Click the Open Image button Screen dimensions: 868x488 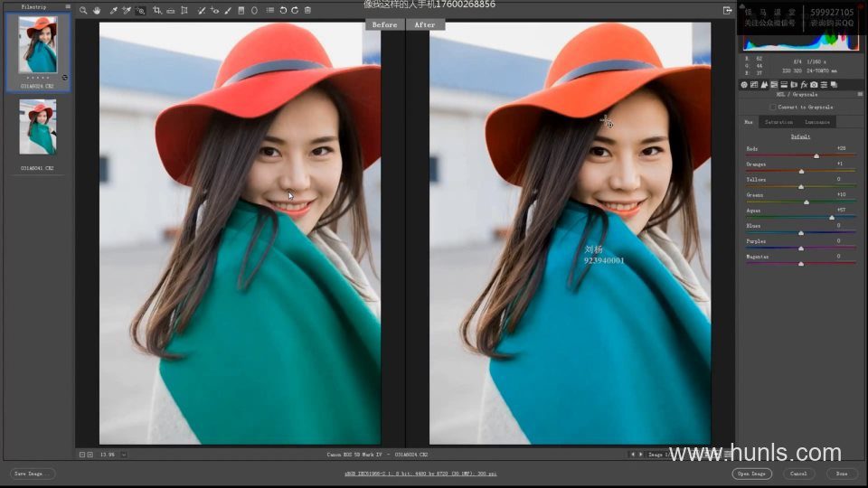click(751, 474)
